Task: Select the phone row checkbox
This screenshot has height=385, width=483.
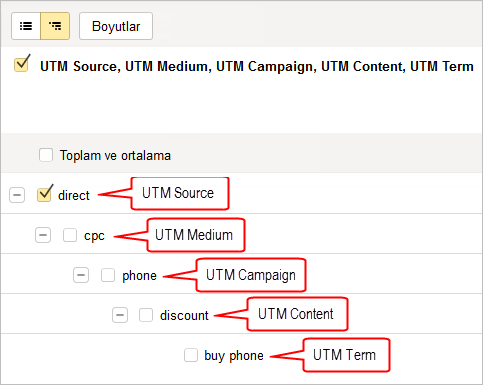Action: [x=108, y=275]
